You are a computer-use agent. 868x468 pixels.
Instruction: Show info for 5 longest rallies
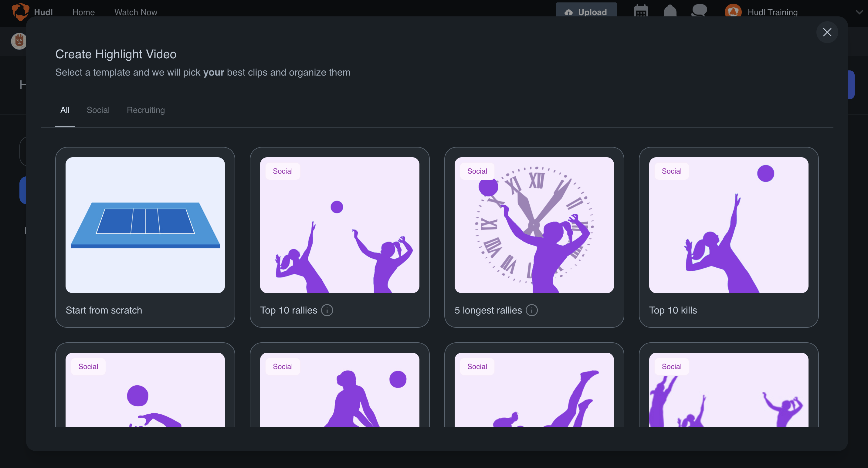click(x=532, y=310)
